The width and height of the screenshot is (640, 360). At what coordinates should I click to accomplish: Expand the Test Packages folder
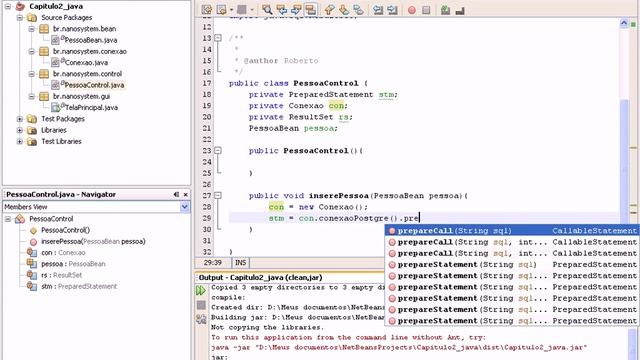click(x=20, y=119)
